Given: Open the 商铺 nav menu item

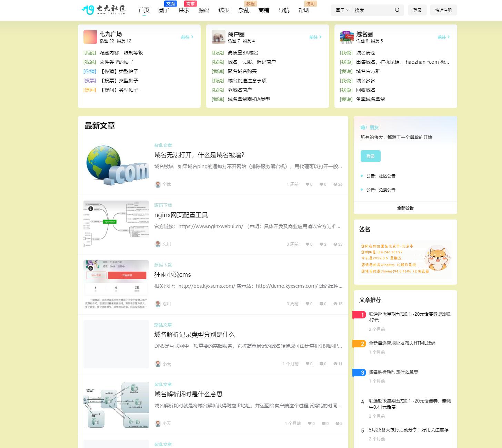Looking at the screenshot, I should click(x=264, y=10).
